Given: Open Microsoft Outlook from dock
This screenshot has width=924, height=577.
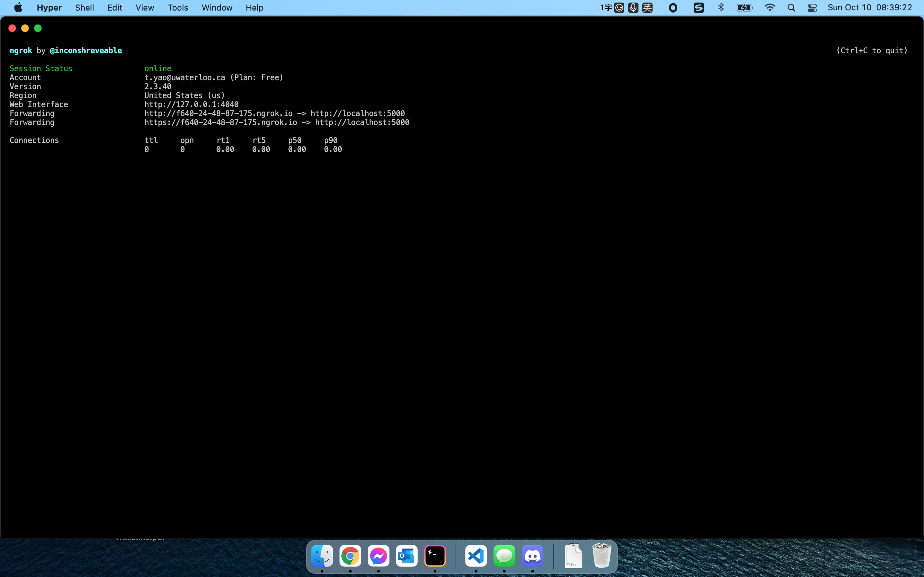Looking at the screenshot, I should [406, 556].
